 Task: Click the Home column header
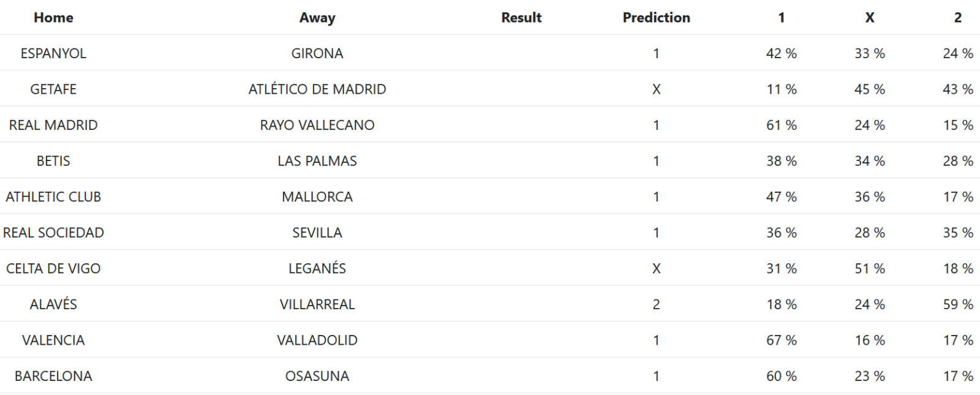[x=53, y=18]
